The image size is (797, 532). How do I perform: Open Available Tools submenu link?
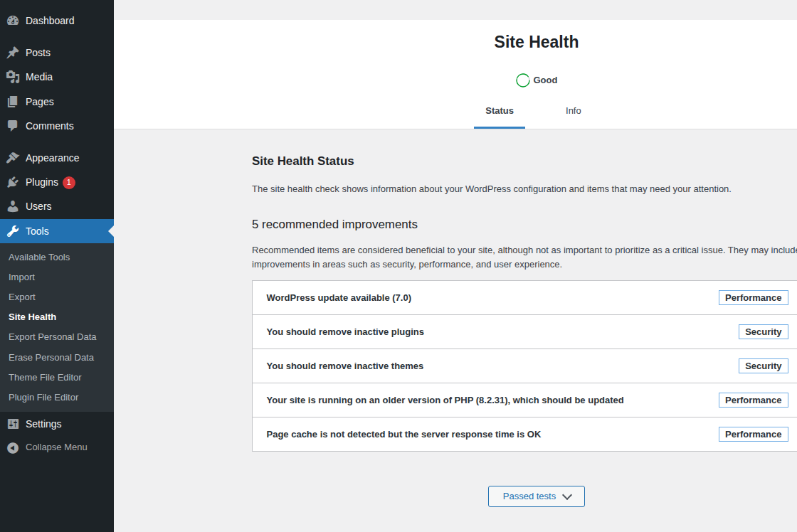click(39, 257)
